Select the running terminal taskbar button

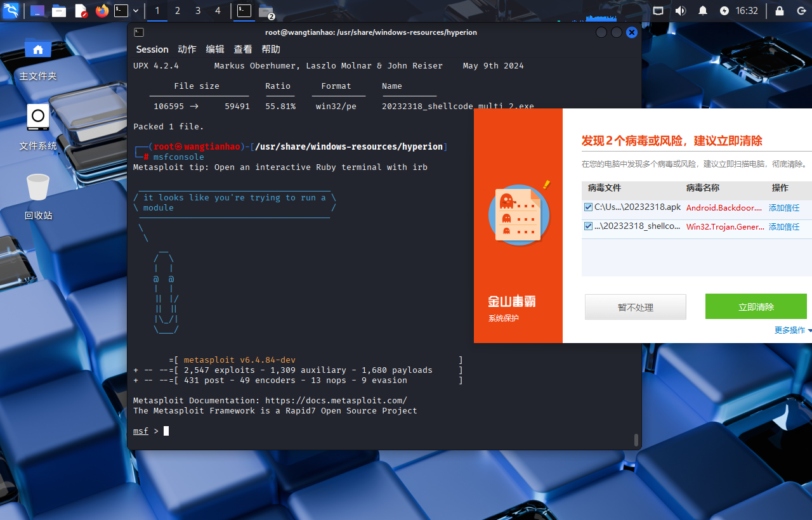click(x=244, y=11)
